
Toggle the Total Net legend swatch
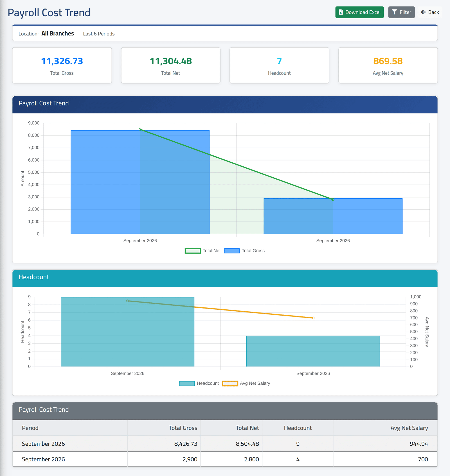point(193,251)
